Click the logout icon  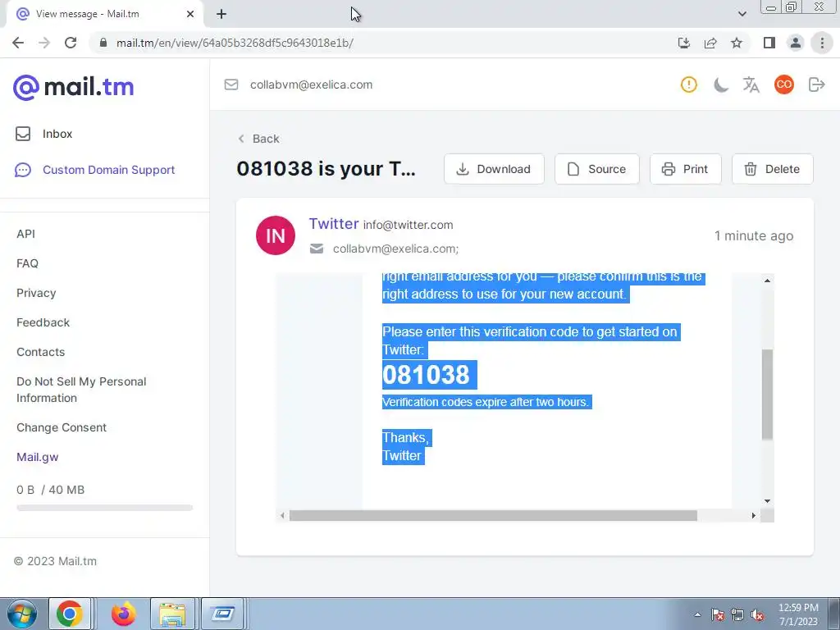[x=816, y=84]
